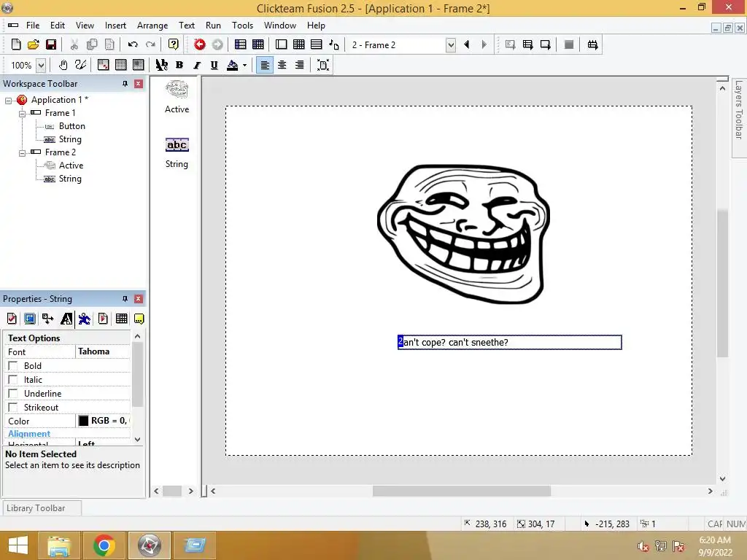The image size is (747, 560).
Task: Open the Run menu
Action: point(213,26)
